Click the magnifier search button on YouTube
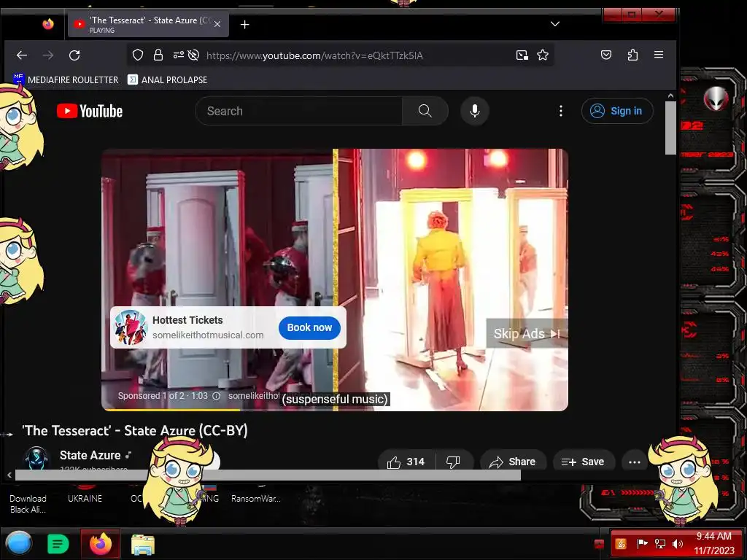 point(425,111)
